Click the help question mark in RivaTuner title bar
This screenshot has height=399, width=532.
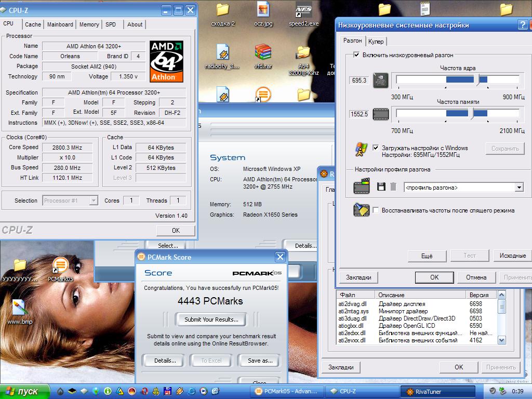point(523,25)
